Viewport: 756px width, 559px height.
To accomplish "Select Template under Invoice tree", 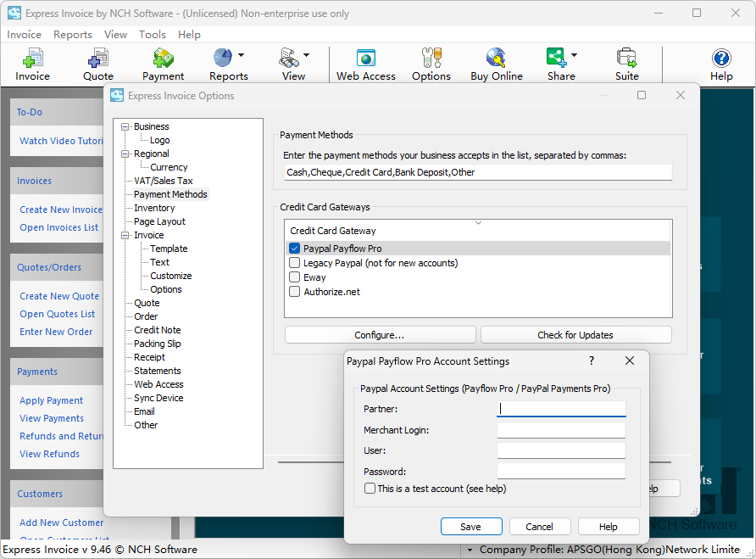I will pyautogui.click(x=169, y=249).
